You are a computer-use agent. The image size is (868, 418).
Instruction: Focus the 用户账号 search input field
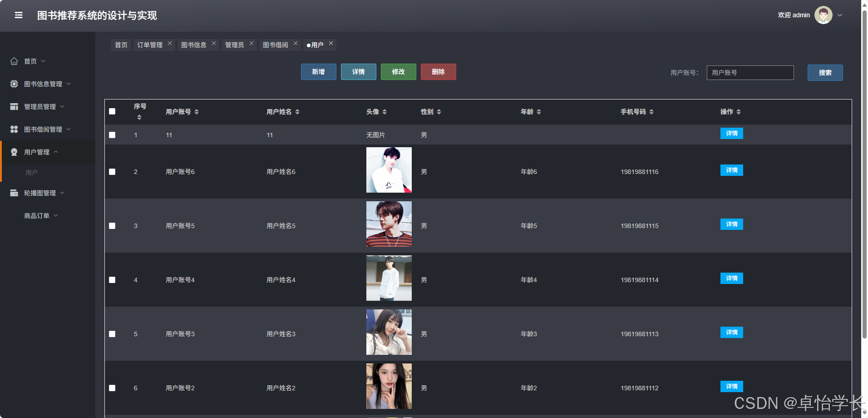(750, 73)
